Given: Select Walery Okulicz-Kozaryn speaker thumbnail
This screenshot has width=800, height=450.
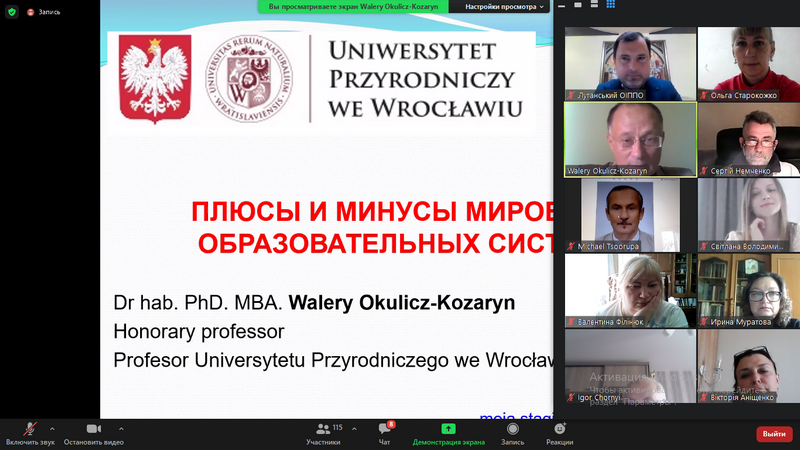Looking at the screenshot, I should coord(630,139).
